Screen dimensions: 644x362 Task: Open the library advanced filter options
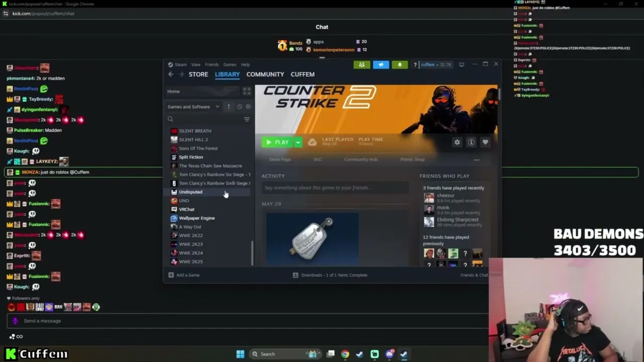[247, 119]
